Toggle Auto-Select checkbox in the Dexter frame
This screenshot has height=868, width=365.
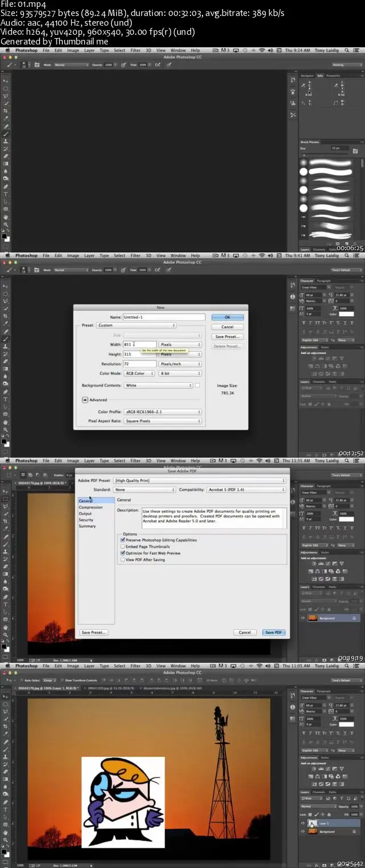22,680
